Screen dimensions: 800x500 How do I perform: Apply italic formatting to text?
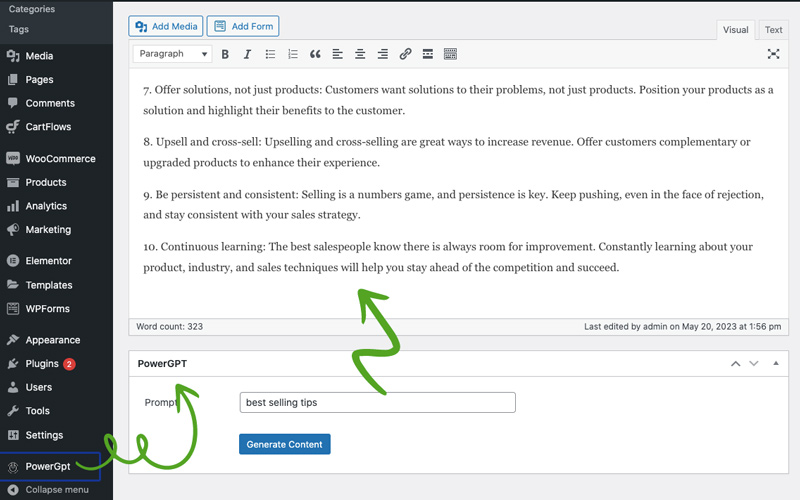(x=247, y=54)
